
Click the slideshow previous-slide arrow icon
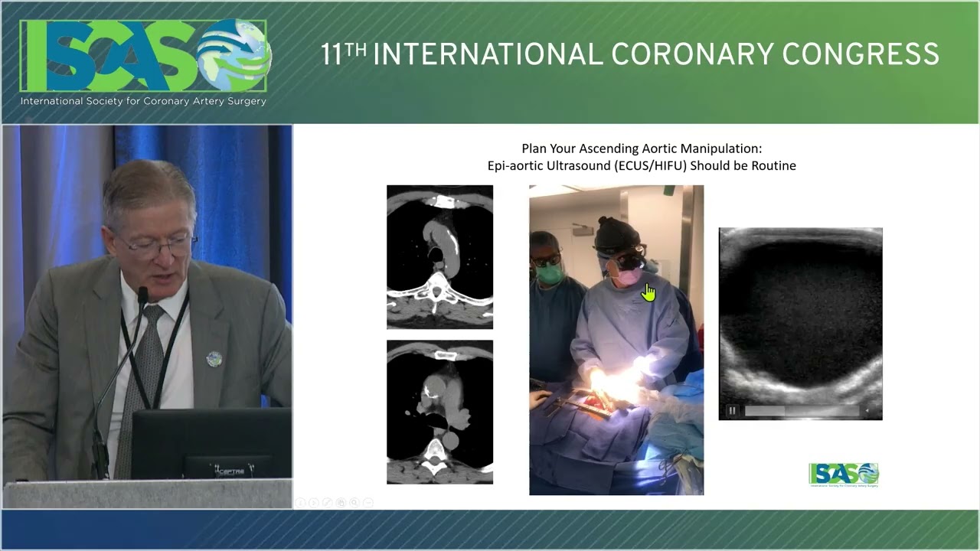(x=300, y=503)
